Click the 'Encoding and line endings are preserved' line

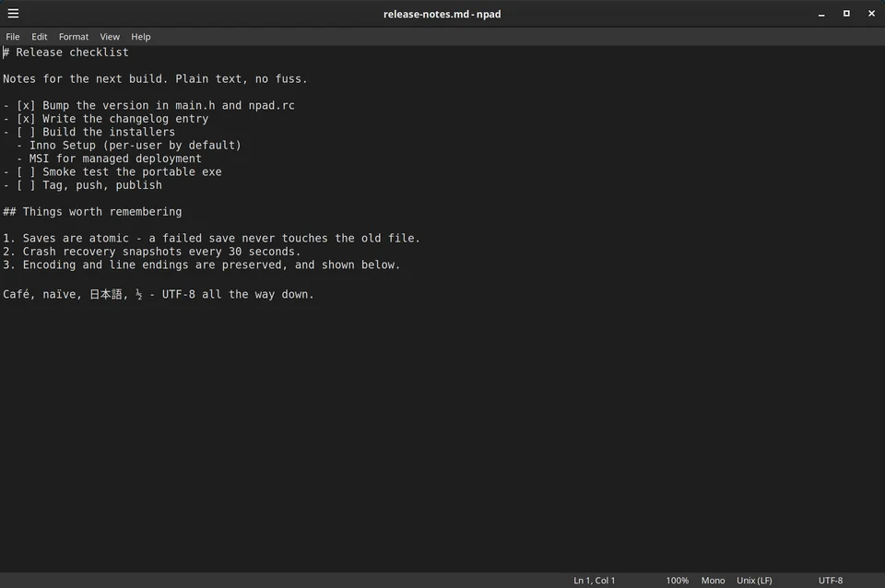point(202,265)
